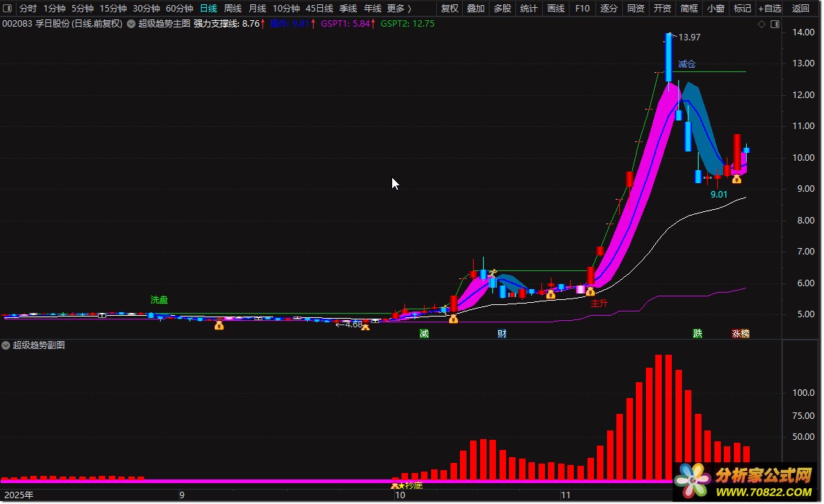Select the 1分钟 period
Image resolution: width=824 pixels, height=504 pixels.
54,9
